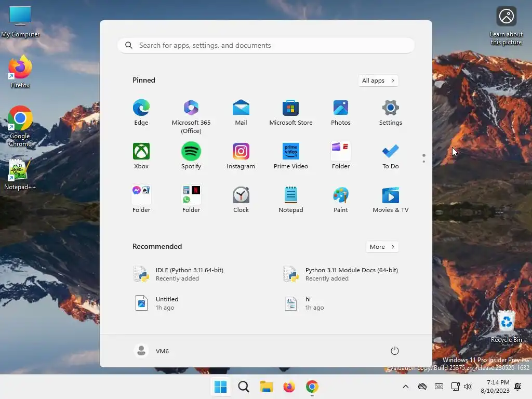Click the Windows Start button in taskbar
Screen dimensions: 532x399
click(x=220, y=387)
